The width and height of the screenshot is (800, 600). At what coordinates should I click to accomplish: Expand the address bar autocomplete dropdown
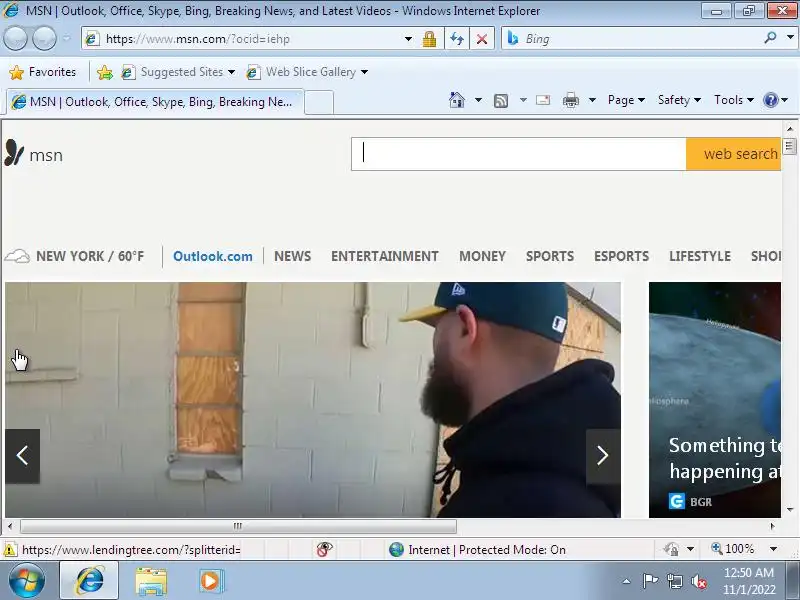408,39
